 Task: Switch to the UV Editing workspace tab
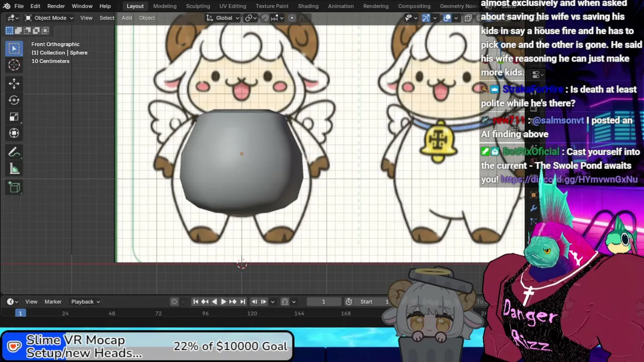(232, 6)
